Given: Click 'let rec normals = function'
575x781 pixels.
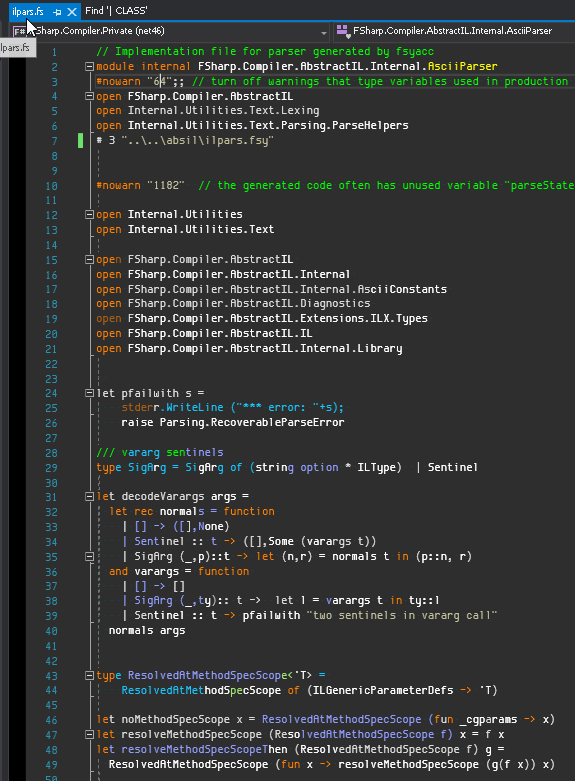Looking at the screenshot, I should pos(191,512).
